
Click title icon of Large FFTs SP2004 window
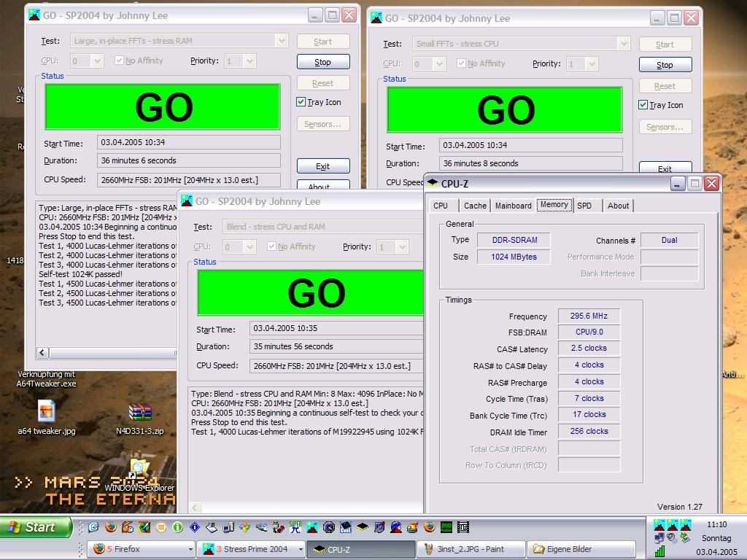pyautogui.click(x=34, y=15)
